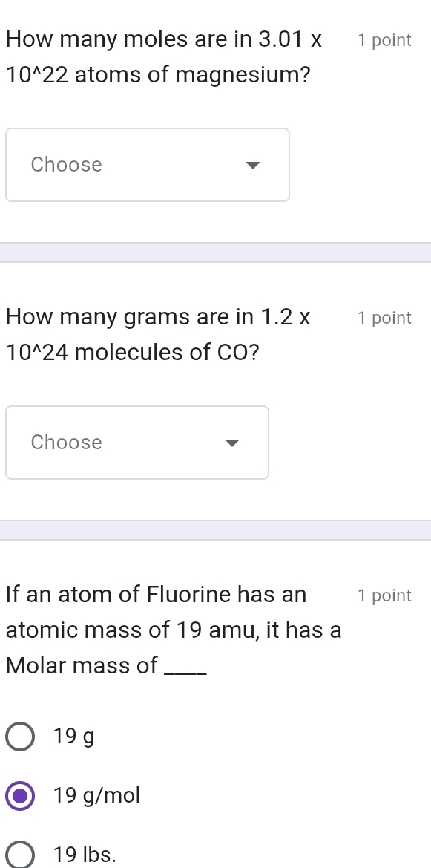Viewport: 431px width, 868px height.
Task: Click the radio button circle next to 19 g
Action: [20, 736]
